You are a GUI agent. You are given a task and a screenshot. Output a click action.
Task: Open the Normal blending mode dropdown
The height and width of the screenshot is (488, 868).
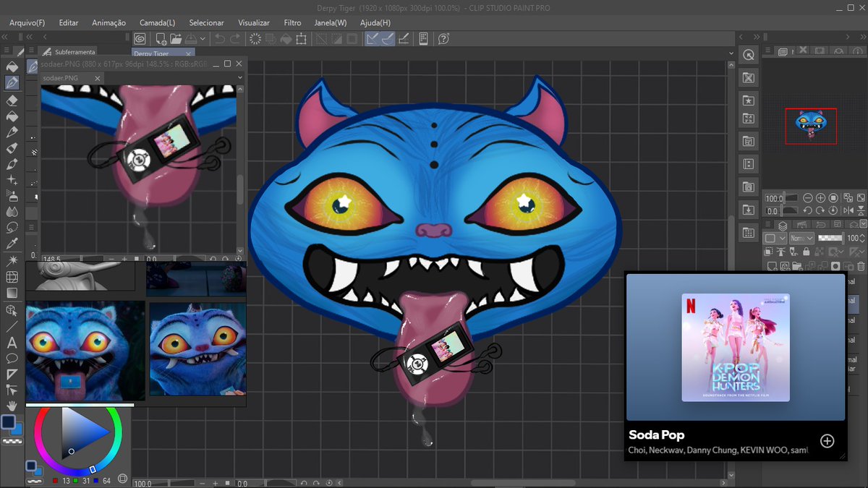coord(801,238)
